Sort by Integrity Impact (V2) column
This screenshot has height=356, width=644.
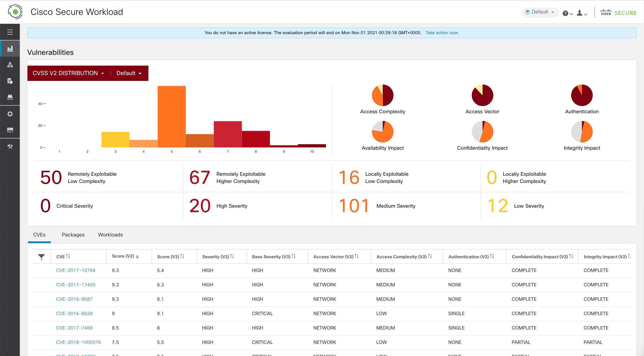tap(607, 257)
